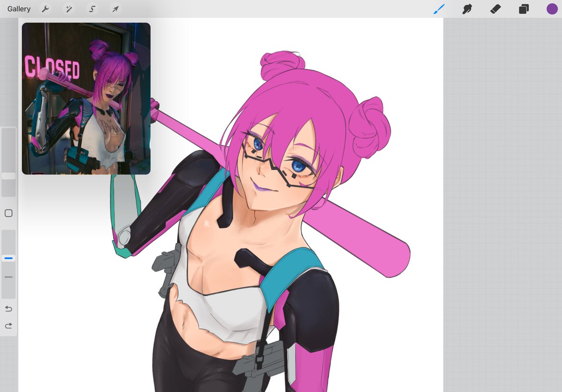Return to the Gallery
Screen dimensions: 562x392
point(19,9)
